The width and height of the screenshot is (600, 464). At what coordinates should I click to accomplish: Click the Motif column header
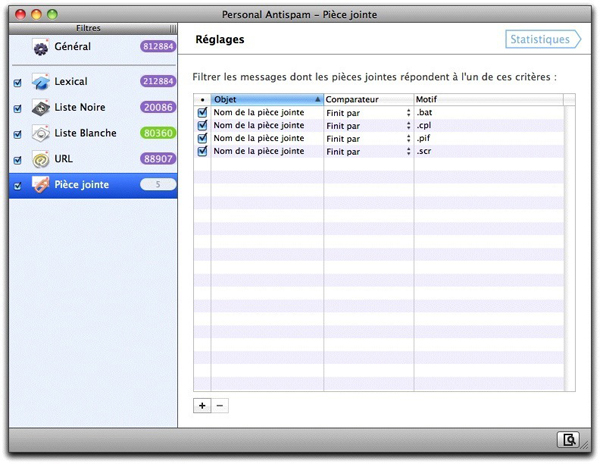pos(488,99)
